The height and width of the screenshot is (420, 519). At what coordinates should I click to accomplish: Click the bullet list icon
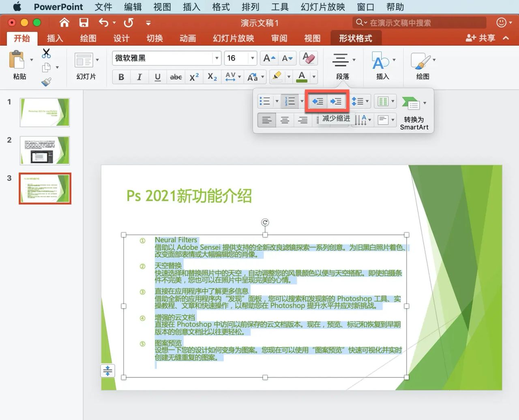[265, 101]
